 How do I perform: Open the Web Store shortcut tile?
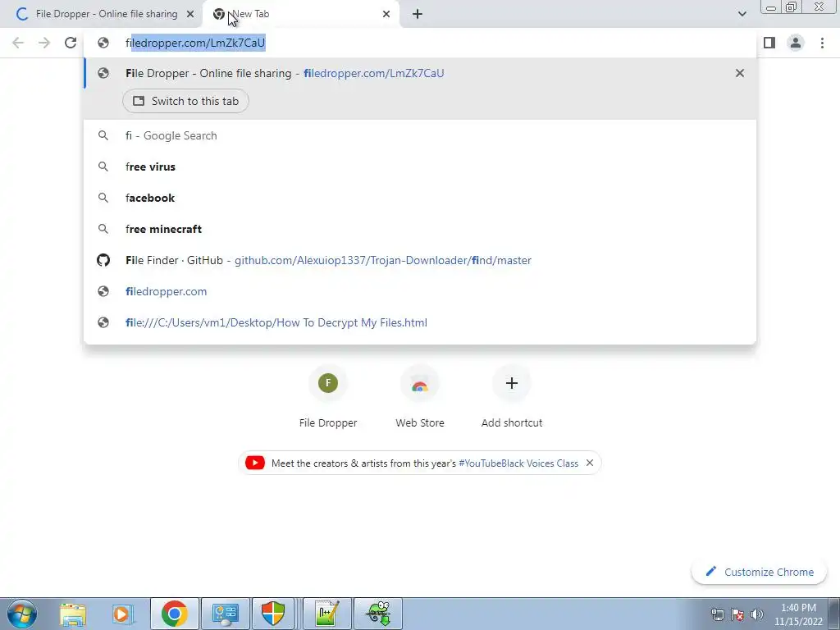420,396
